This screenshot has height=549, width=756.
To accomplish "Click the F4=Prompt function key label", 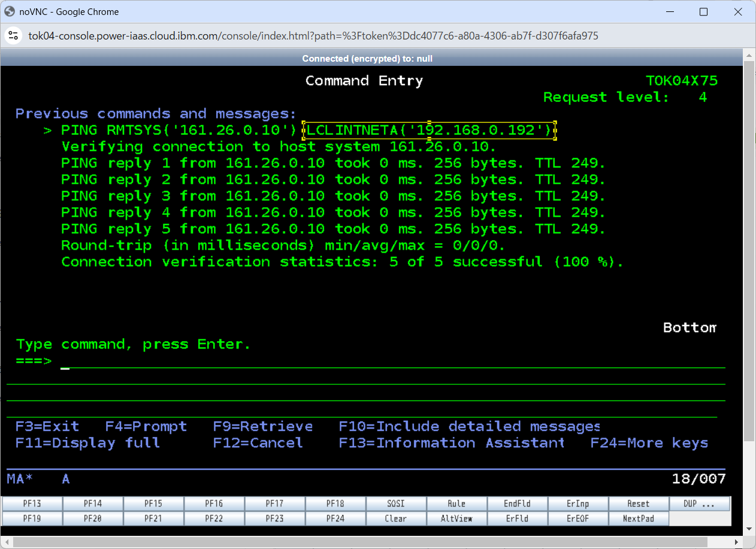I will [x=146, y=426].
